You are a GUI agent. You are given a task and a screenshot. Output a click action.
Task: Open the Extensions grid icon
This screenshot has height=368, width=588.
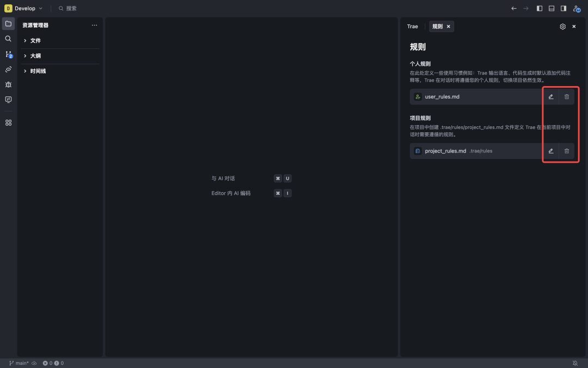pyautogui.click(x=8, y=122)
